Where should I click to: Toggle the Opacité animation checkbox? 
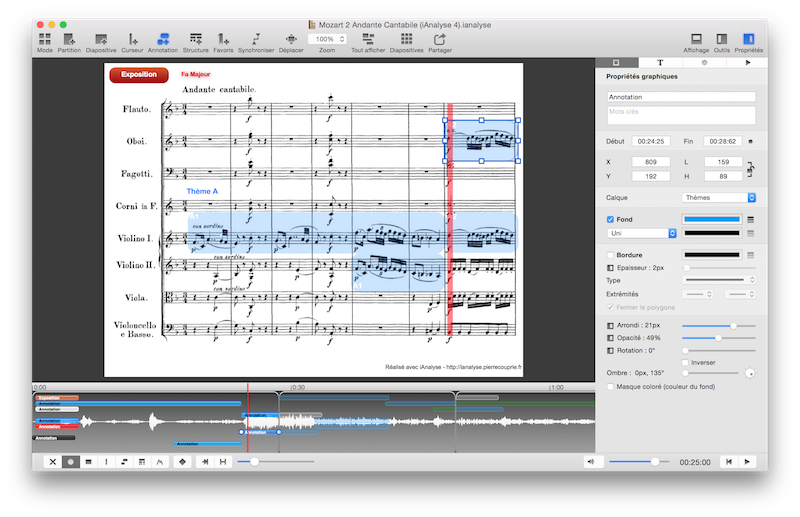tap(610, 338)
